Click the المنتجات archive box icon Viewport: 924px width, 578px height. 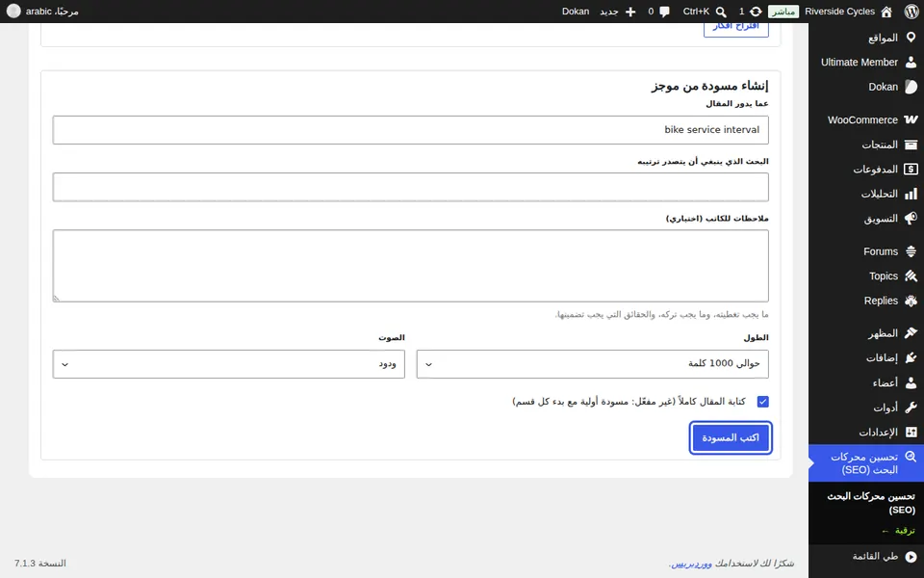pyautogui.click(x=911, y=144)
